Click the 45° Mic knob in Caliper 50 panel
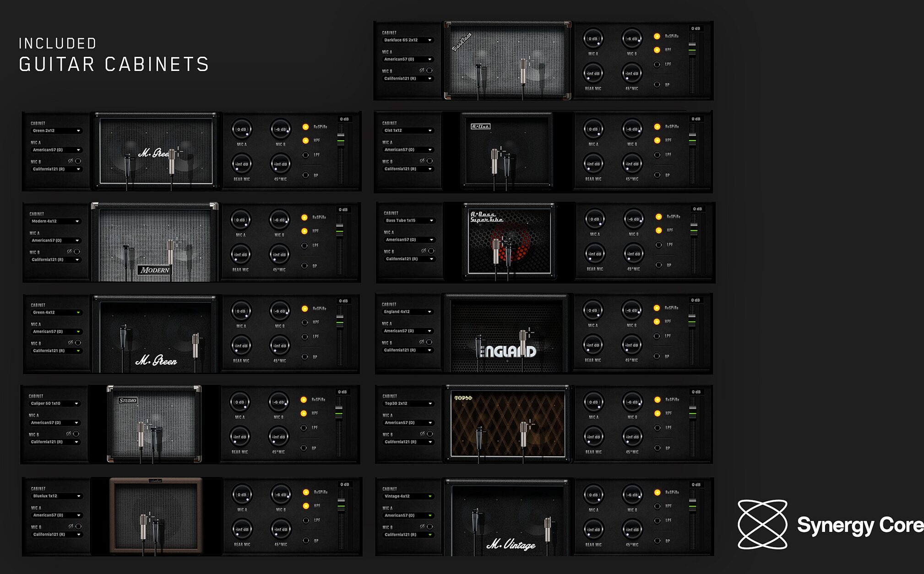Screen dimensions: 924x574 tap(278, 437)
